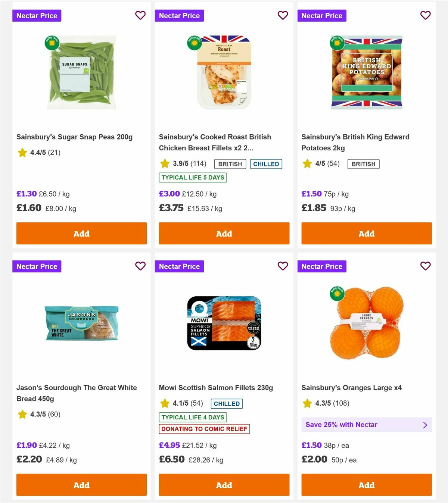The width and height of the screenshot is (448, 503).
Task: Toggle the wishlist heart on Oranges Large x4
Action: (425, 266)
